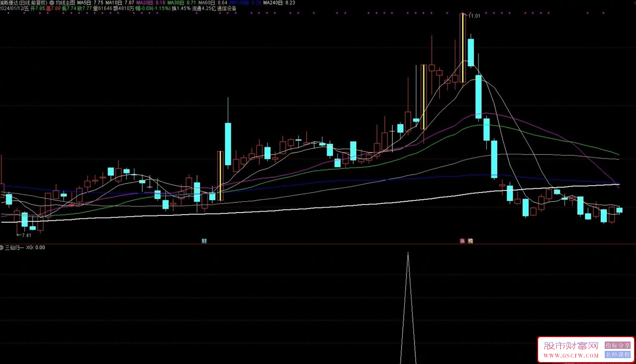Click the MA20日: 8.16 label
Viewport: 636px width, 364px height.
[x=151, y=2]
